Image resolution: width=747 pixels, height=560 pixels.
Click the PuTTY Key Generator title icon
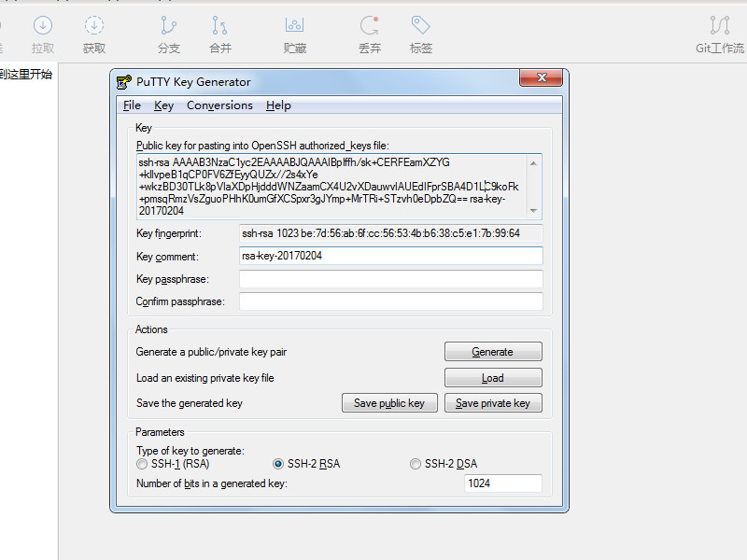124,82
